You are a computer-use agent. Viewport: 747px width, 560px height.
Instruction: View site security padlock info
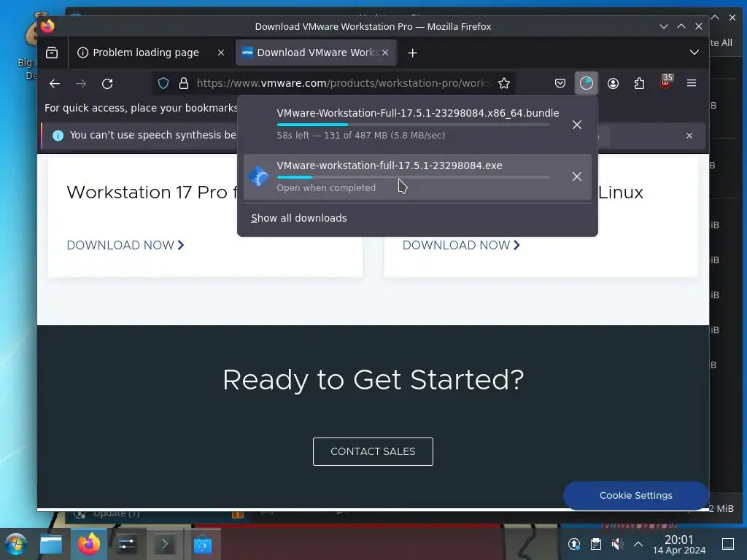[x=184, y=83]
